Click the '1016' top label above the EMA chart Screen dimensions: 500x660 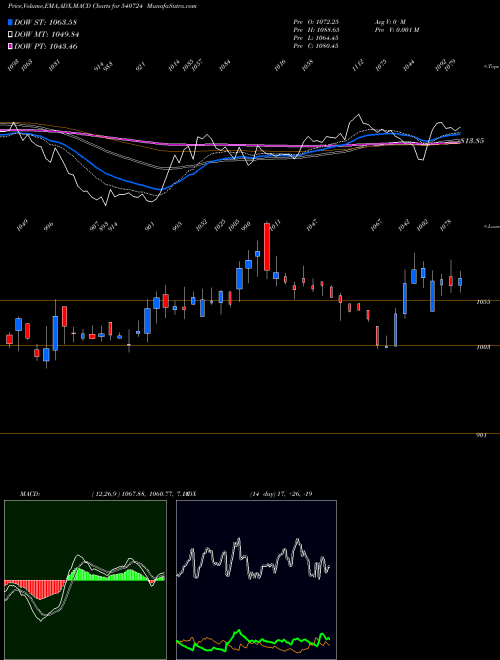[280, 66]
